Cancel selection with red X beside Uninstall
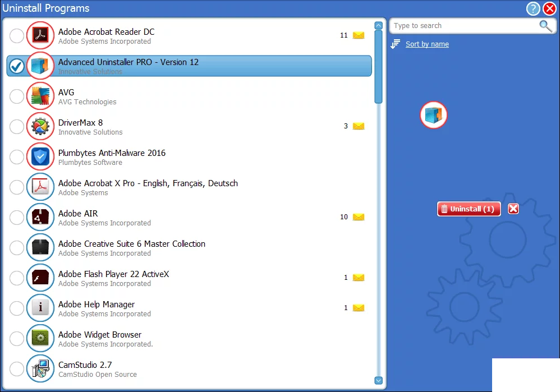The image size is (560, 392). click(513, 209)
